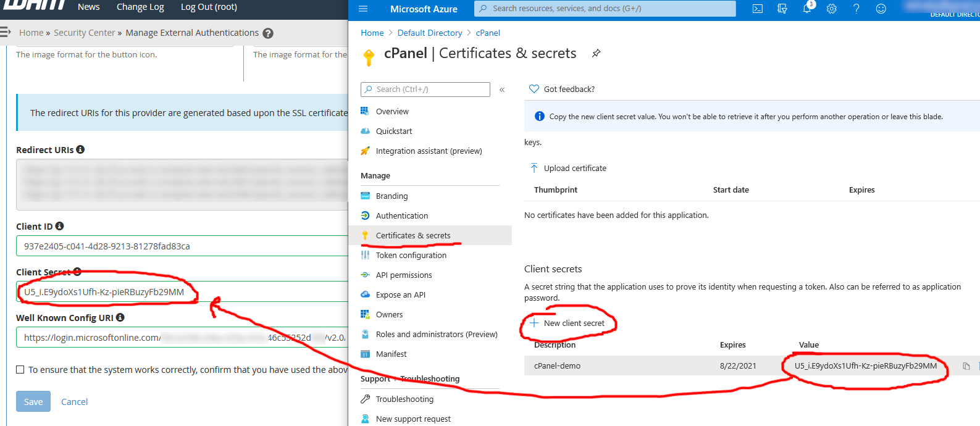This screenshot has height=426, width=980.
Task: Open Azure Cloud Shell icon
Action: pyautogui.click(x=758, y=9)
